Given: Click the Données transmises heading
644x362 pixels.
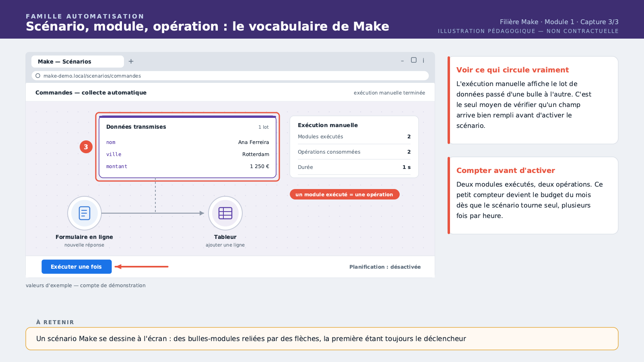Looking at the screenshot, I should (136, 127).
